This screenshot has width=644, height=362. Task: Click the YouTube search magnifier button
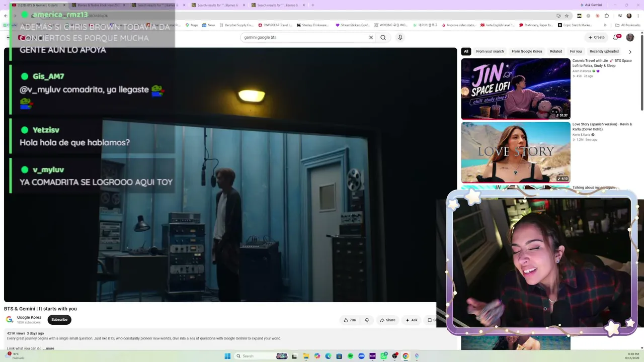383,37
